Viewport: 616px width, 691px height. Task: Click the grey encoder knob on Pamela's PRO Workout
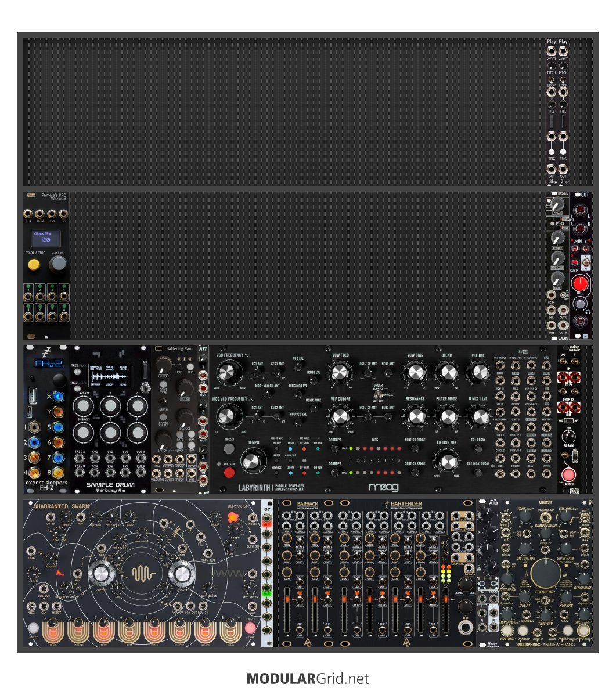tap(57, 264)
